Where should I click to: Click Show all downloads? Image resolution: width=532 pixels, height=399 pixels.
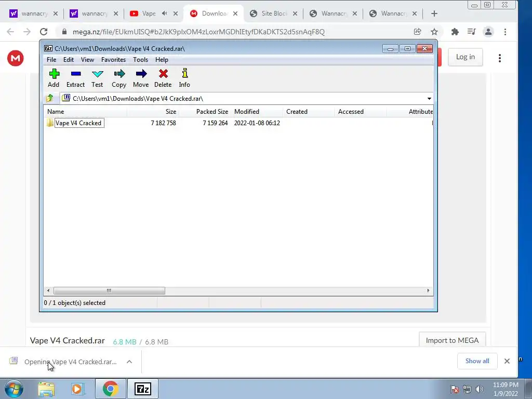coord(477,361)
